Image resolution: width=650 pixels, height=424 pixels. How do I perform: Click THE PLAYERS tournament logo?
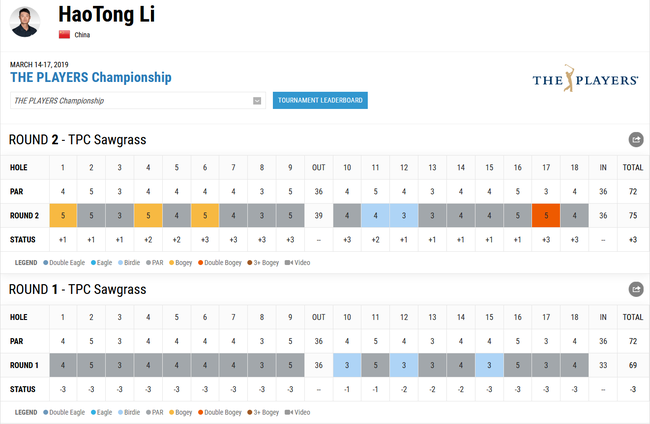click(x=585, y=78)
